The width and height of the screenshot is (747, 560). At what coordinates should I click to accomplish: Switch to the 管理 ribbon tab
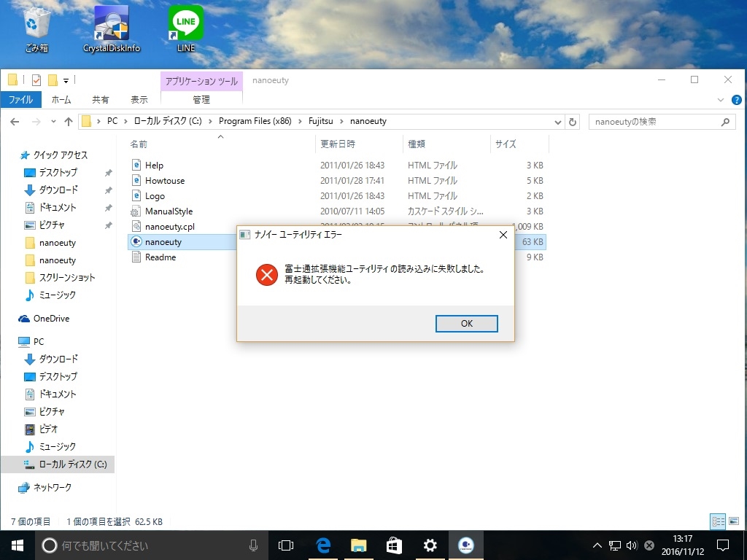coord(201,99)
